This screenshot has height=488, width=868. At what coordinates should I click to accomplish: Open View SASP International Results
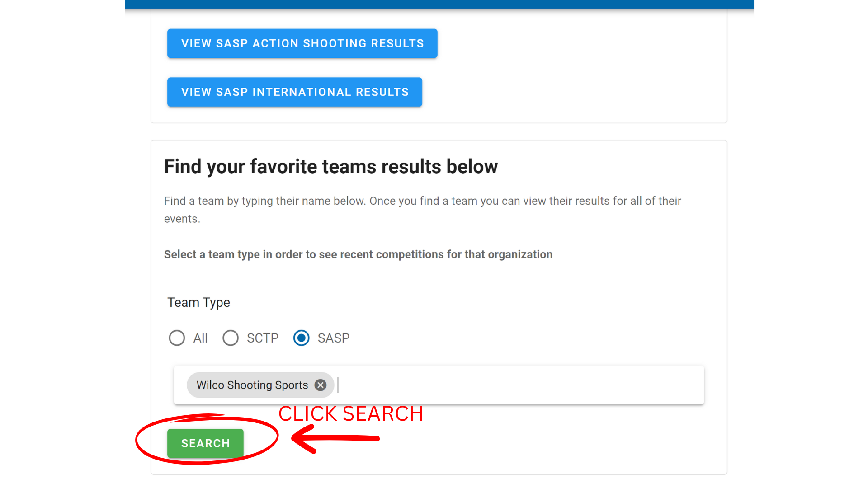click(294, 92)
